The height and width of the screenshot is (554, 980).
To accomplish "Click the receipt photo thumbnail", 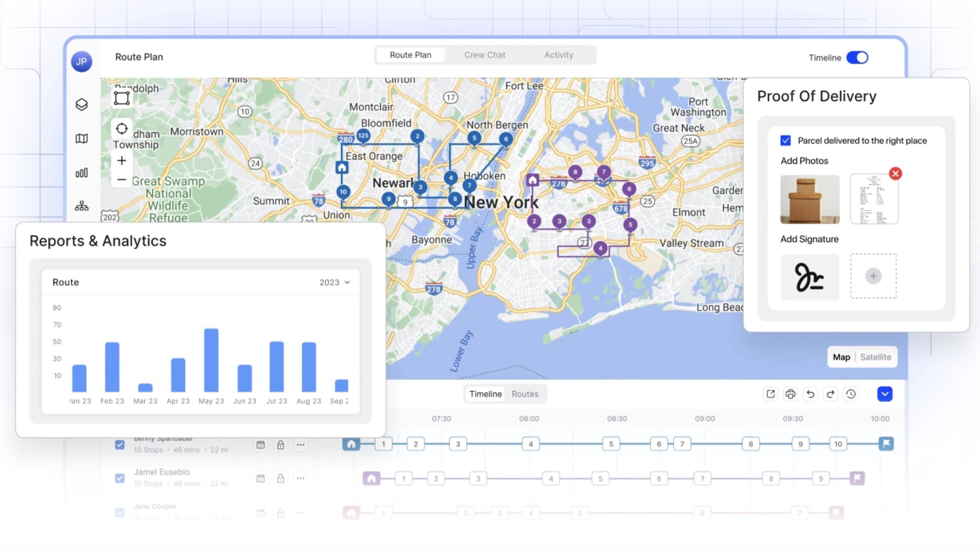I will (874, 199).
